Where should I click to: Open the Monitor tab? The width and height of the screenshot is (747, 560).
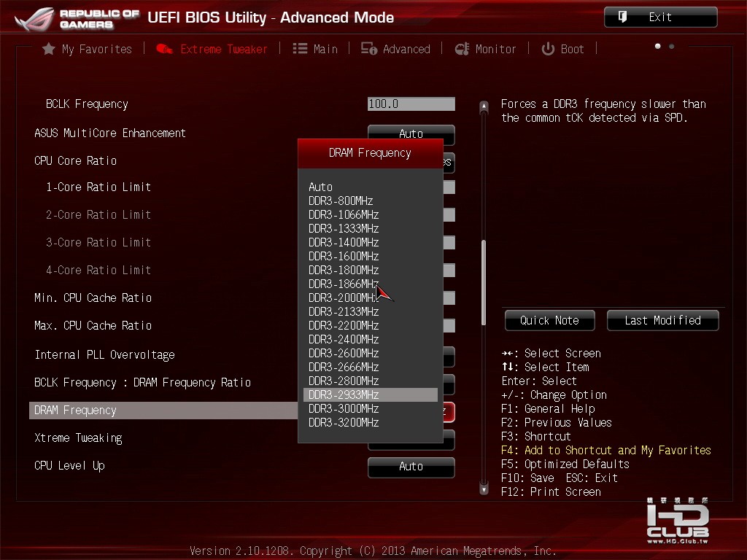click(x=485, y=49)
